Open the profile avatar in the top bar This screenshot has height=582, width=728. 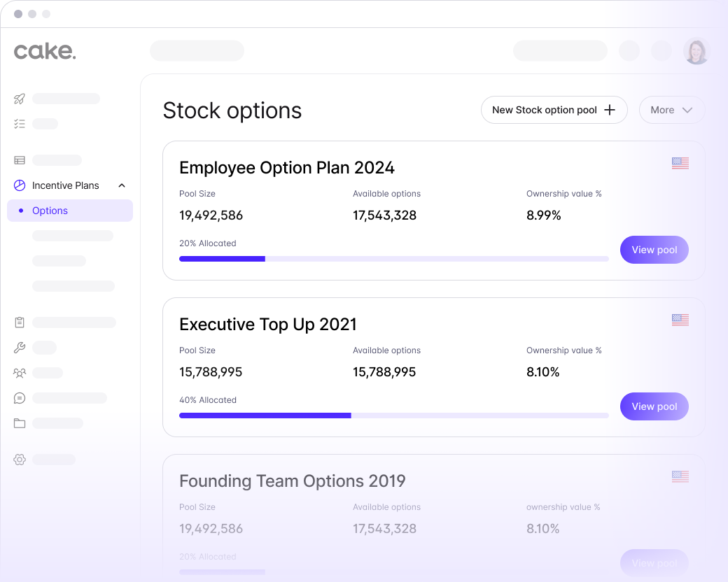(696, 51)
